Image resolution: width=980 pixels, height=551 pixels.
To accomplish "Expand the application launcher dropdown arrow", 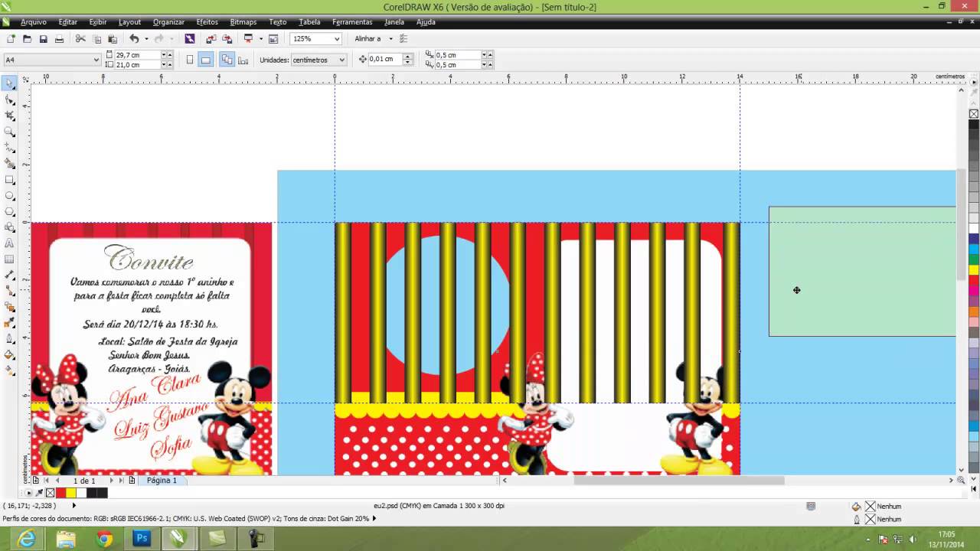I will click(261, 38).
